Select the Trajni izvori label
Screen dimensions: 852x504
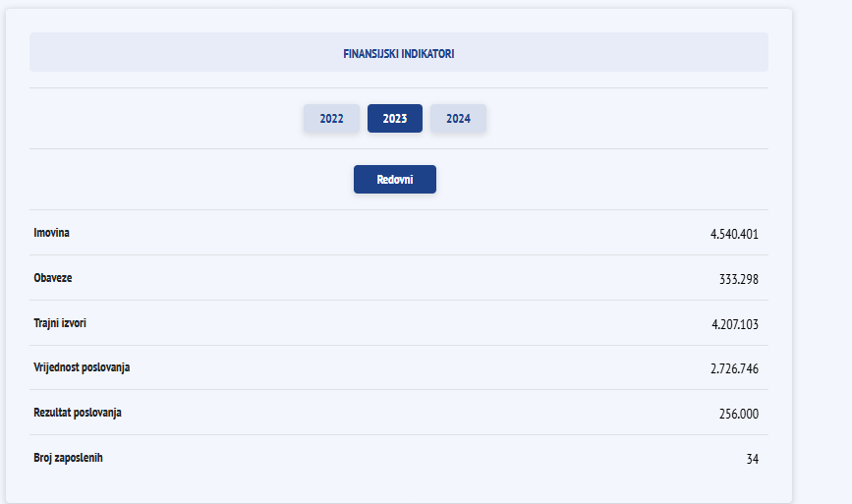pos(60,322)
